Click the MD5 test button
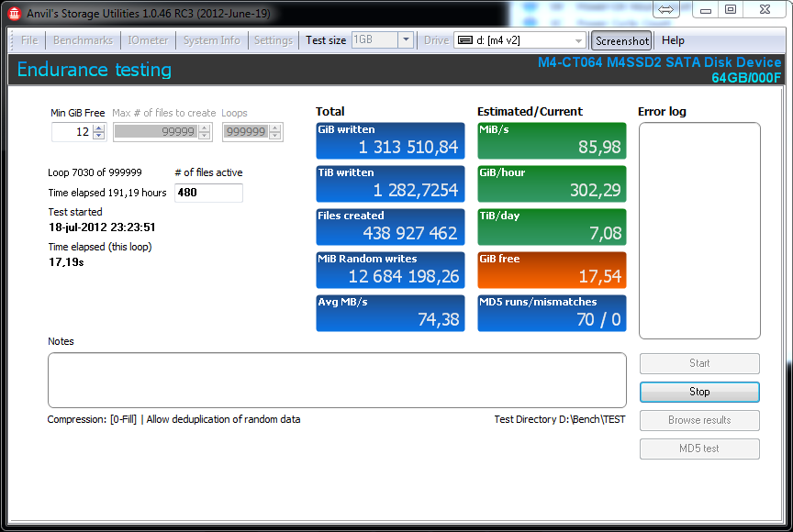This screenshot has width=793, height=532. pyautogui.click(x=699, y=449)
